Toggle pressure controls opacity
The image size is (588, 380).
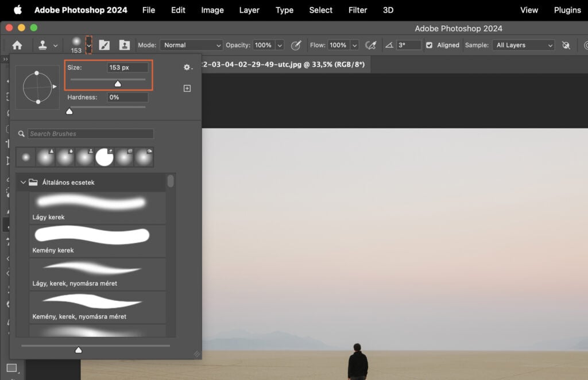point(296,45)
